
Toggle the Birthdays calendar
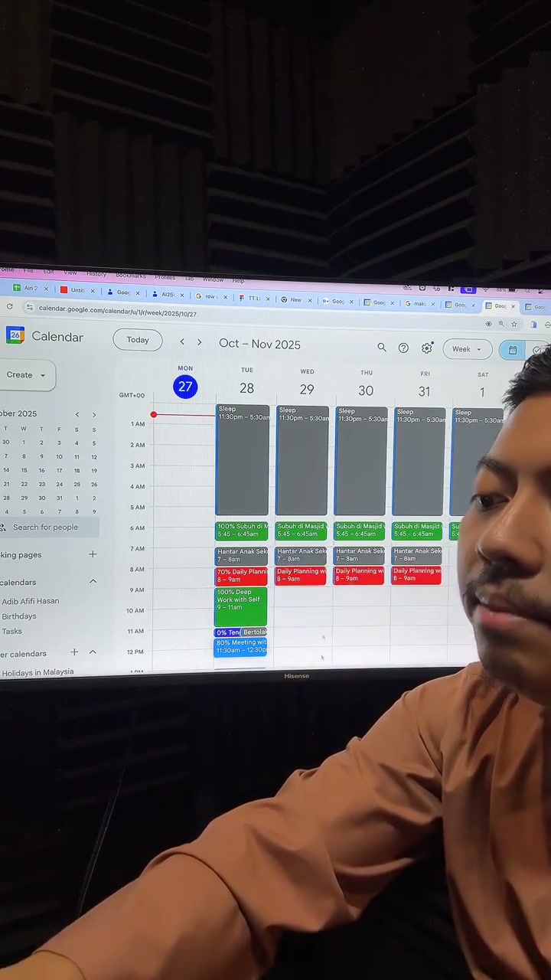[19, 616]
